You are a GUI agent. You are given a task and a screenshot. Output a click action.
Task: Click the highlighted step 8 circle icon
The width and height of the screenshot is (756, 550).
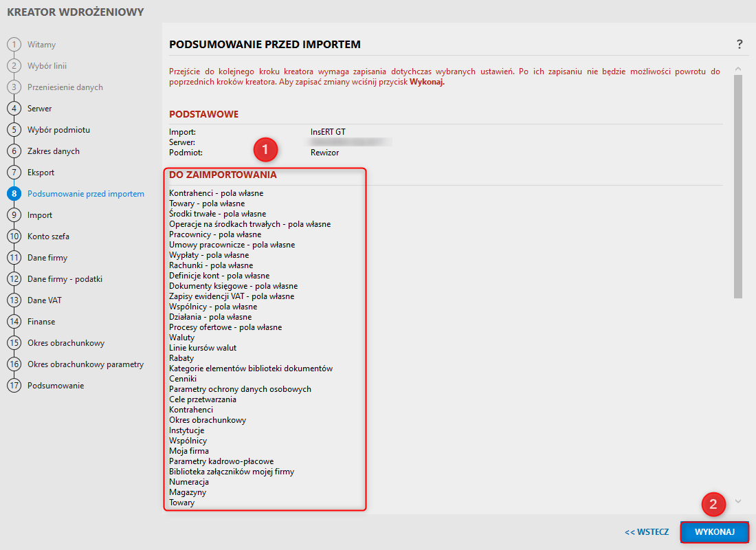pos(14,194)
